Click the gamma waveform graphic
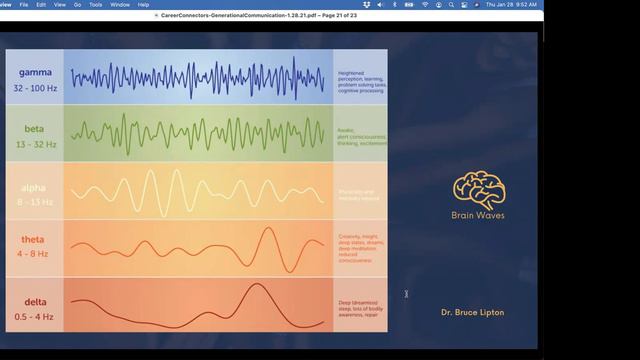The image size is (640, 360). (x=198, y=78)
